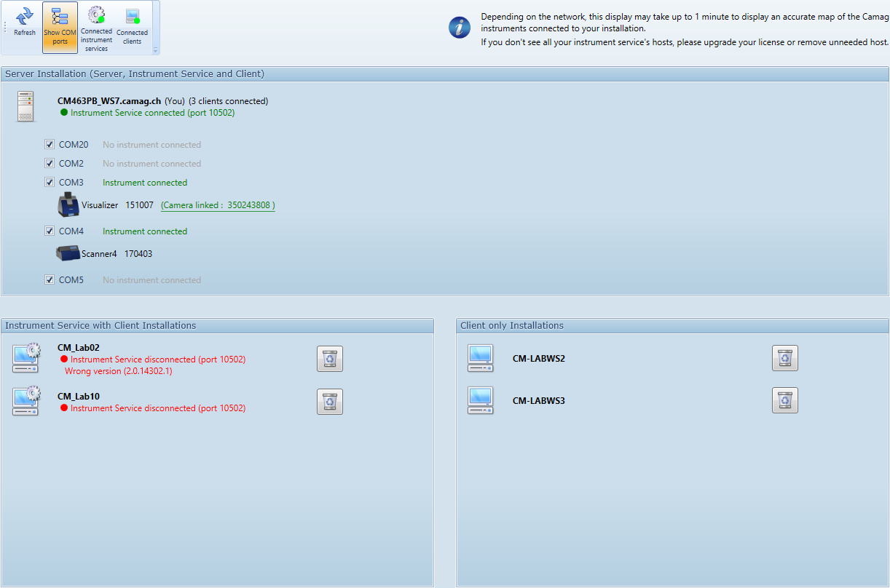This screenshot has width=890, height=588.
Task: Click the Server Installation section header
Action: click(445, 73)
